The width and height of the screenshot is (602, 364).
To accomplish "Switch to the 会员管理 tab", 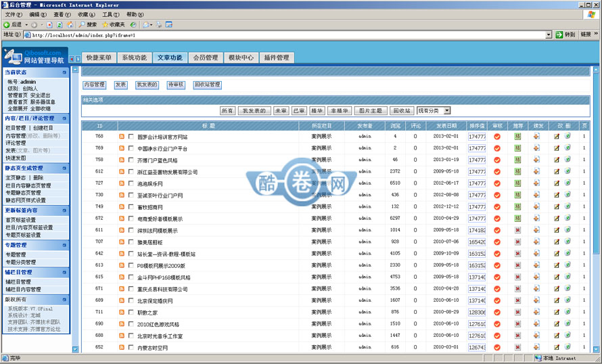I will pos(206,58).
